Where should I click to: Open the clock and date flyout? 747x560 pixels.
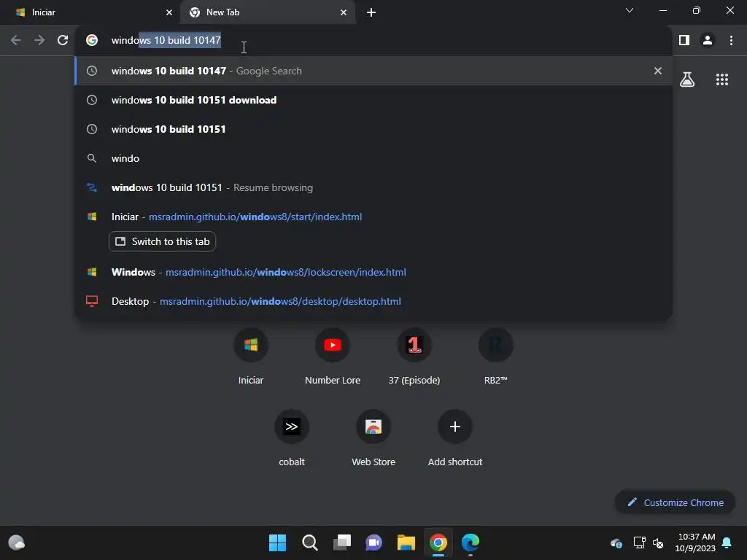pos(696,542)
